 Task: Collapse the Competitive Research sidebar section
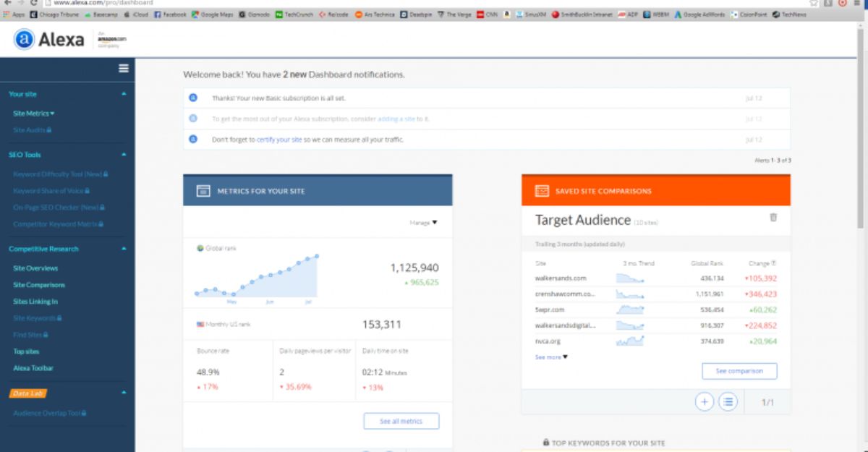pos(124,249)
